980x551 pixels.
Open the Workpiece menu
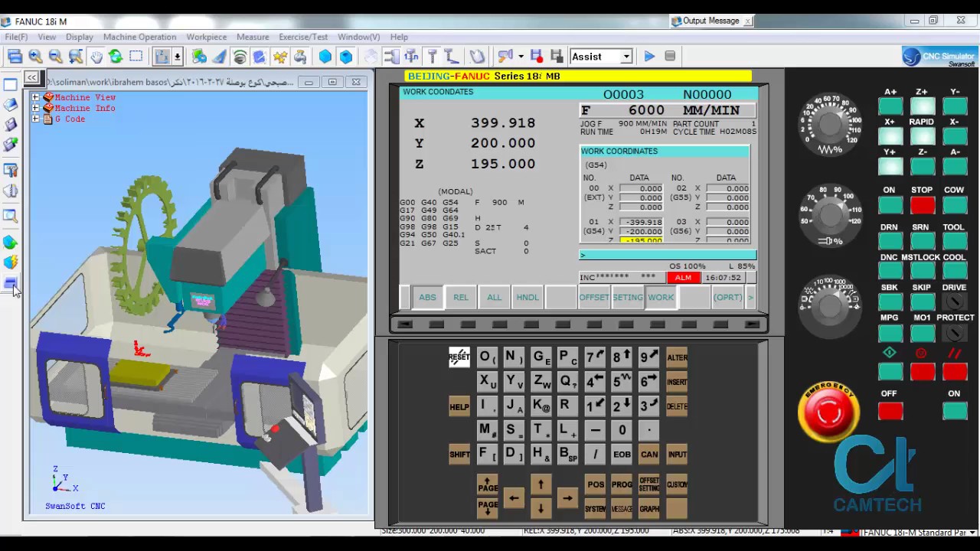tap(206, 37)
